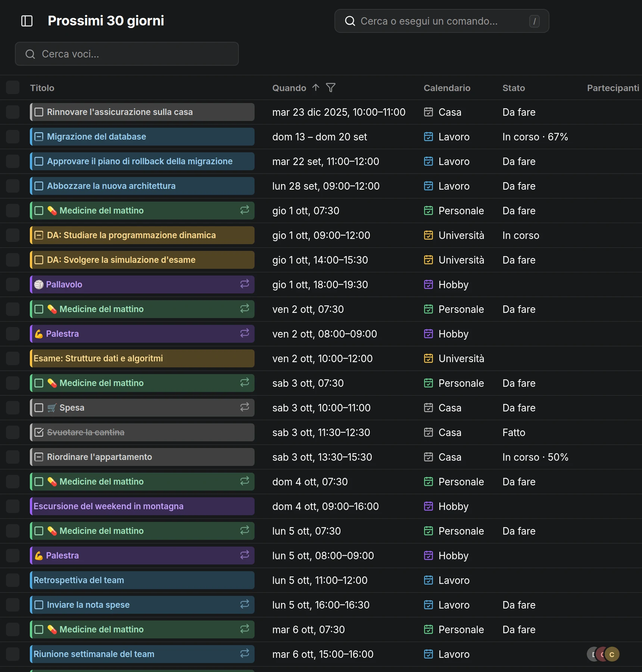This screenshot has height=672, width=642.
Task: Open Esame: Strutture dati e algoritmi event
Action: [x=142, y=358]
